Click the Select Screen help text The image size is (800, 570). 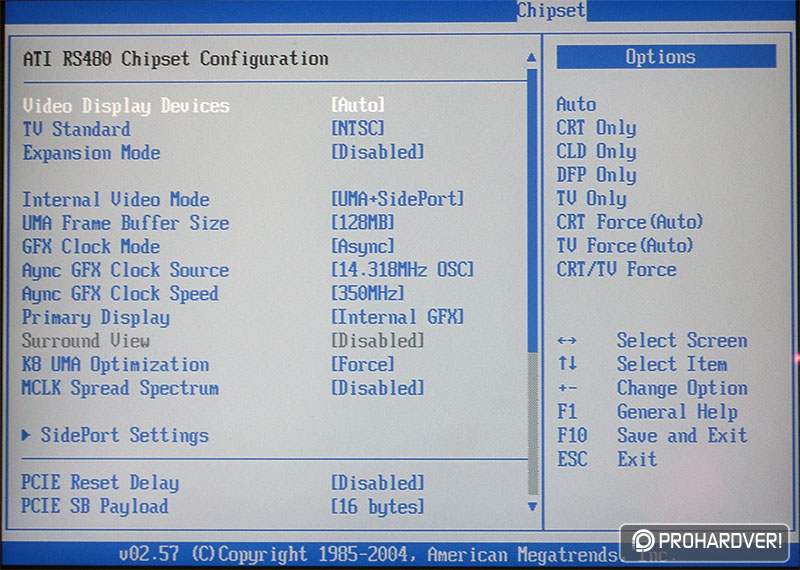point(682,340)
